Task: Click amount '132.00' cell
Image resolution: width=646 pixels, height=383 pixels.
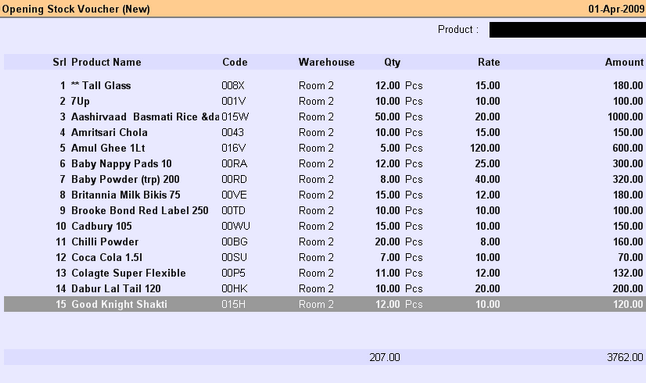Action: pos(628,273)
